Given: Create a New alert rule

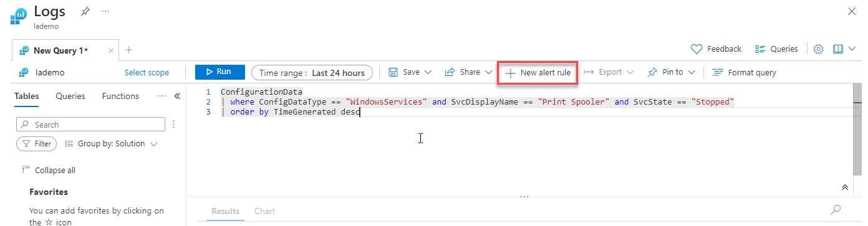Looking at the screenshot, I should pos(538,72).
